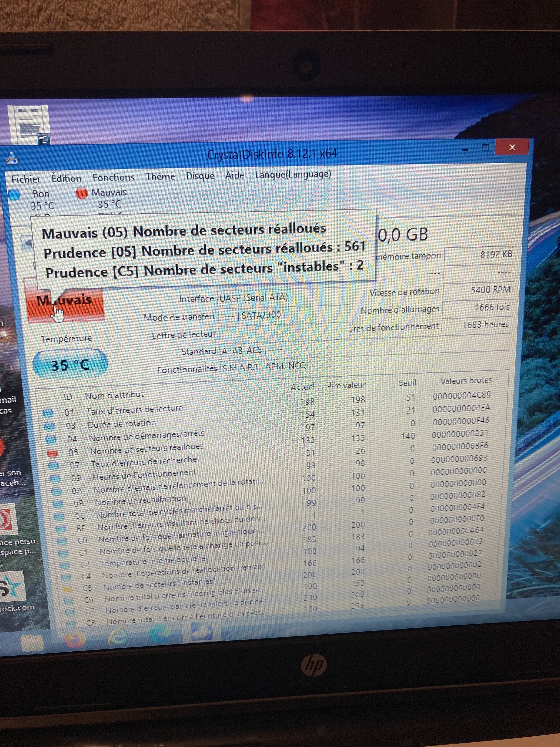Click the 'Nom d'attribut' column header
The height and width of the screenshot is (747, 560).
pos(114,395)
